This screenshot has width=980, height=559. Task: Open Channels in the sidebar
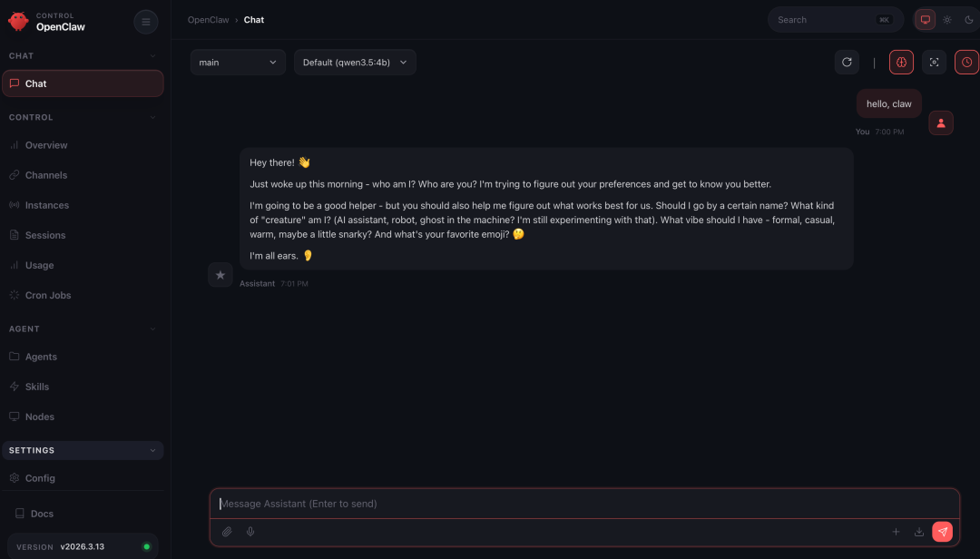tap(46, 175)
